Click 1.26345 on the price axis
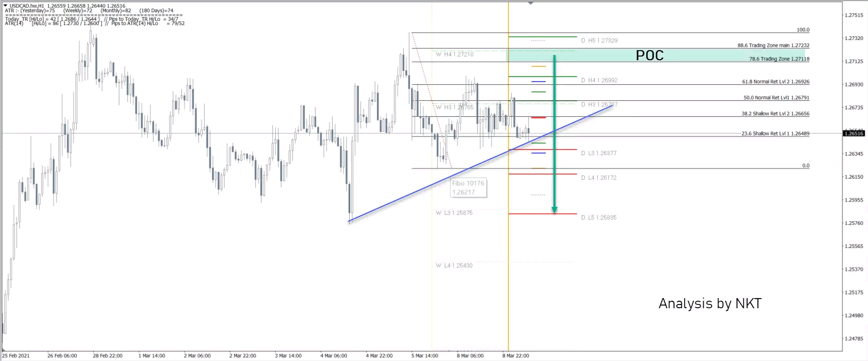The width and height of the screenshot is (868, 361). (x=854, y=154)
